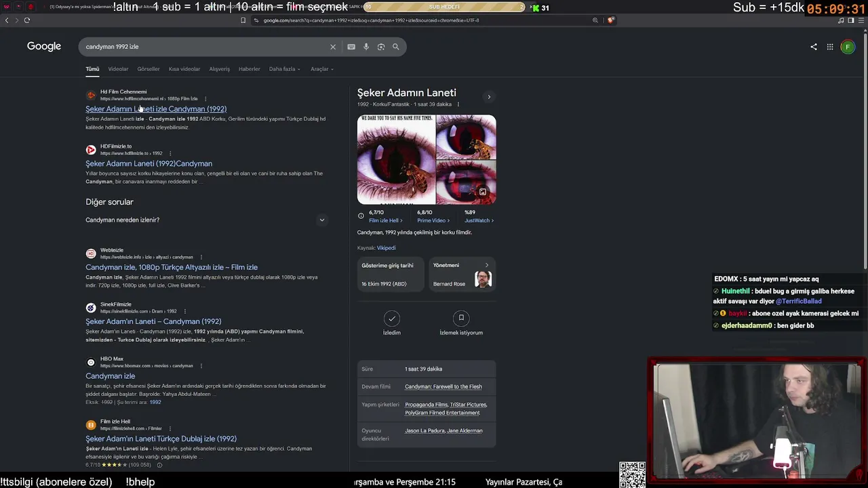Open the large Candyman eye poster image
Screen dimensions: 868x488
click(x=396, y=159)
